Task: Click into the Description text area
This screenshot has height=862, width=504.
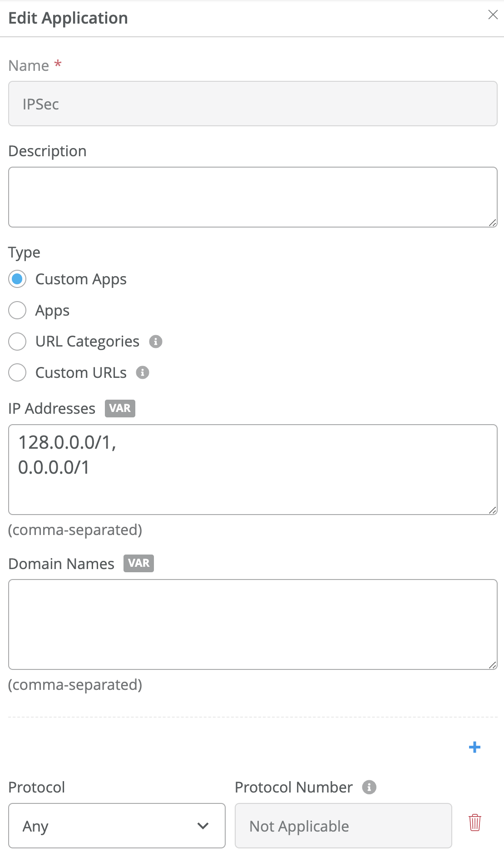Action: [252, 197]
